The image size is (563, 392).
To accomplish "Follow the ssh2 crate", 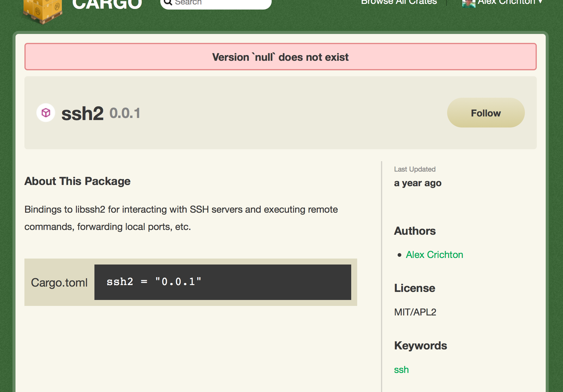I will click(486, 113).
